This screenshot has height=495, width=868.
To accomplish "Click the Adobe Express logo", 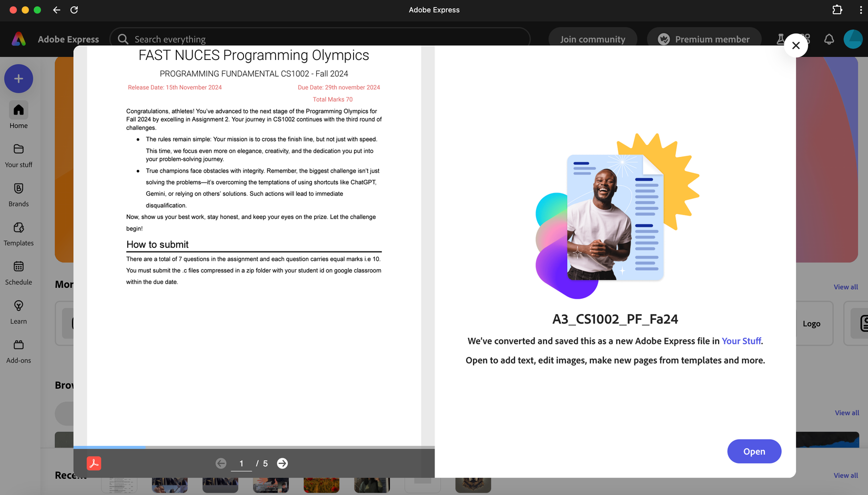I will click(19, 39).
